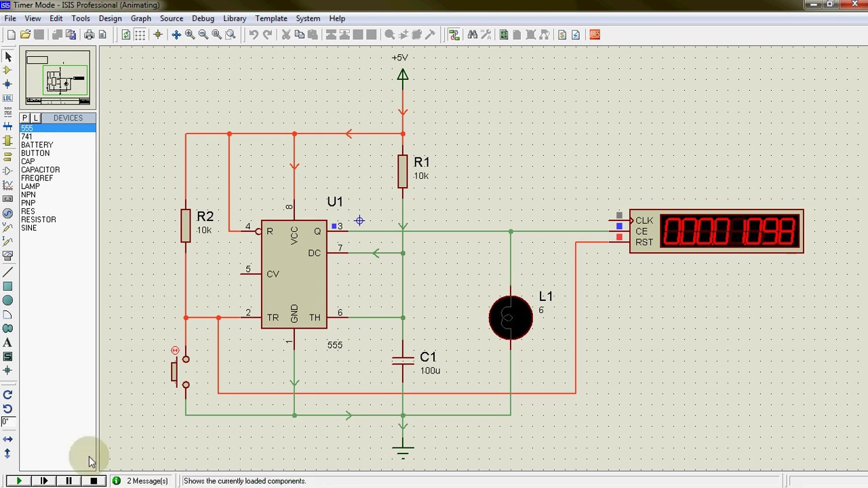Select the Generator Mode sine tool
This screenshot has width=868, height=488.
tap(8, 213)
